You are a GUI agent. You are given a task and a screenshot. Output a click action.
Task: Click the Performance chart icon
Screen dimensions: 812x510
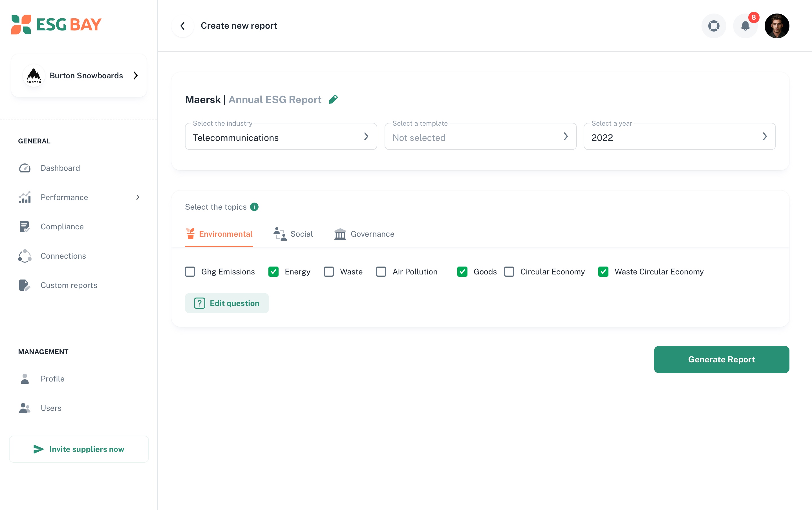point(25,197)
